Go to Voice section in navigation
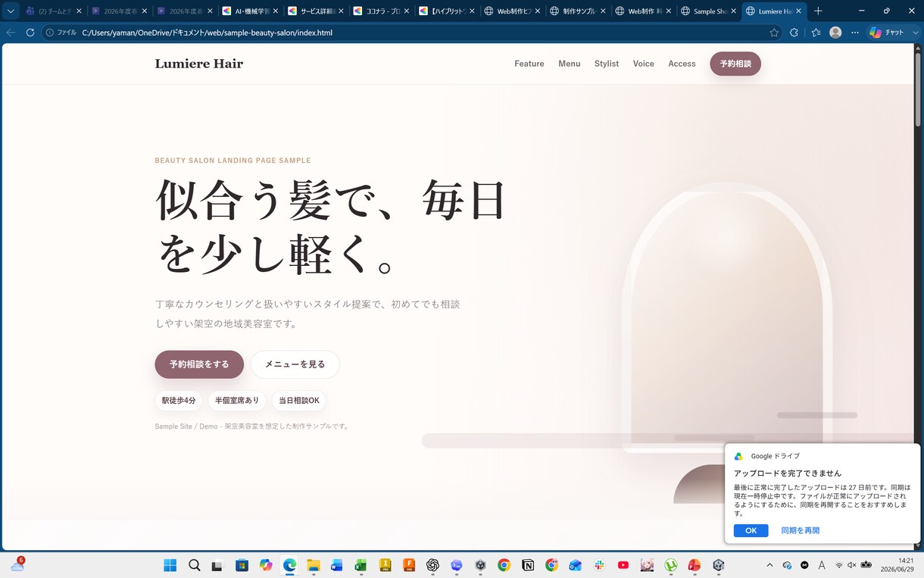924x578 pixels. point(644,64)
